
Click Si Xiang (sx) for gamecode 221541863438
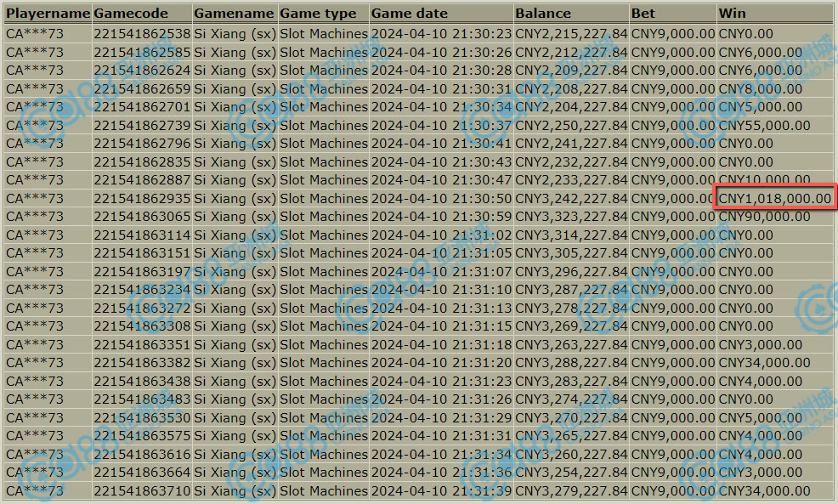pos(235,382)
